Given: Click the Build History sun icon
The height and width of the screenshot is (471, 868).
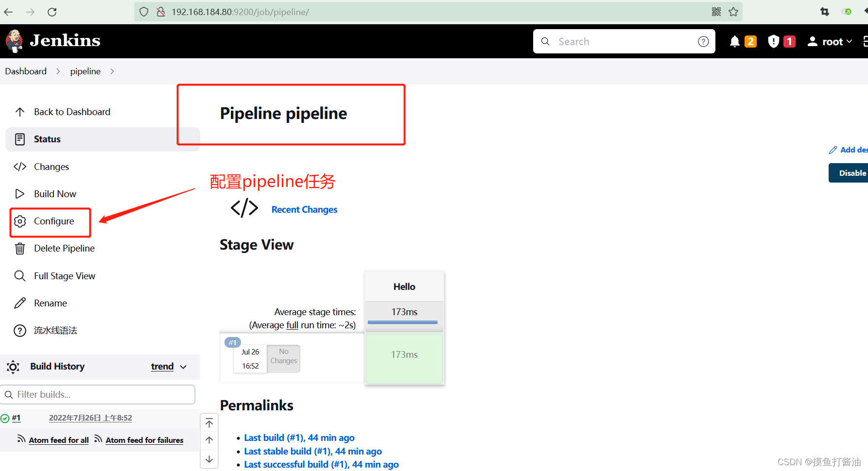Looking at the screenshot, I should coord(13,367).
